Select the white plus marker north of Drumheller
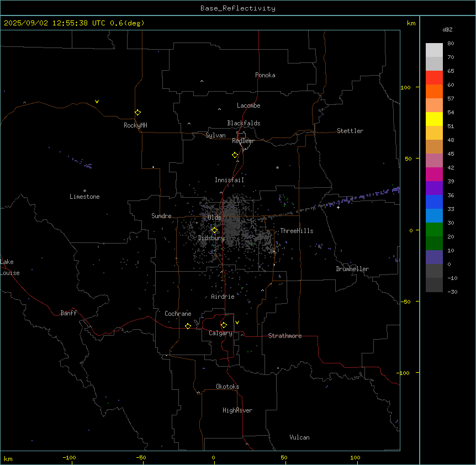The width and height of the screenshot is (476, 465). tap(338, 207)
